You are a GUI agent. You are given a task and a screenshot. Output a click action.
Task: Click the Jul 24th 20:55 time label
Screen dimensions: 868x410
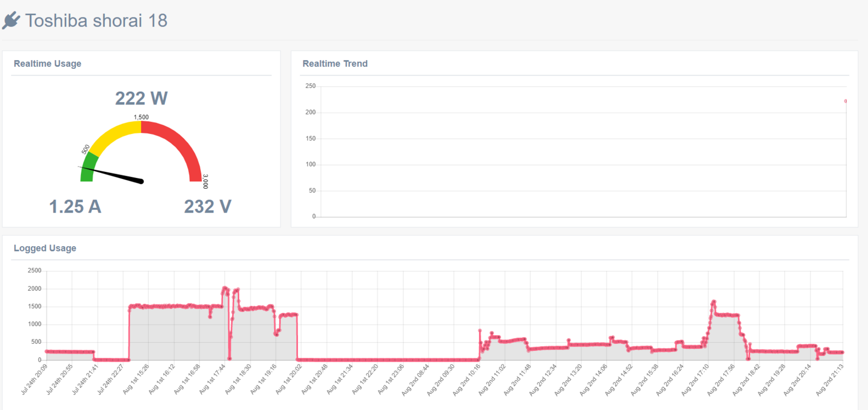tap(60, 379)
